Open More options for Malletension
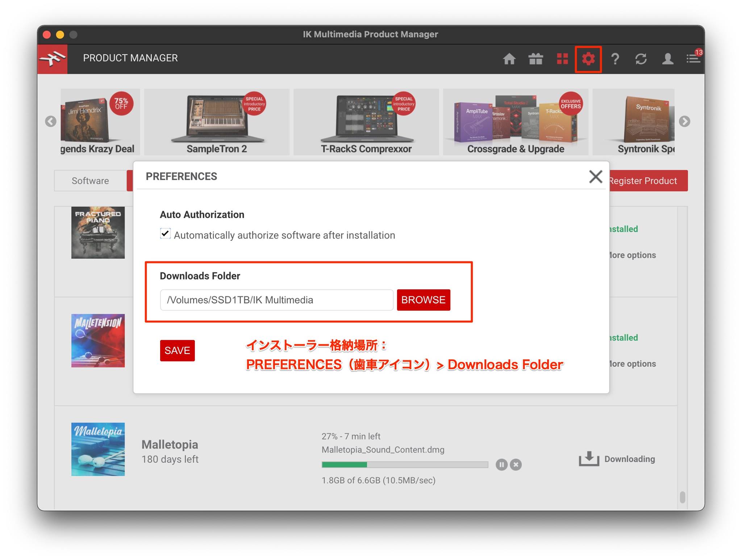This screenshot has height=560, width=742. pos(633,363)
